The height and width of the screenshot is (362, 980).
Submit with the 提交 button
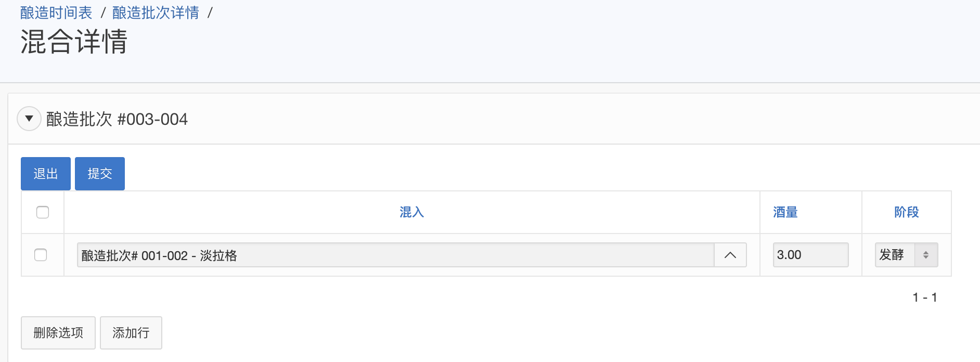[x=99, y=174]
